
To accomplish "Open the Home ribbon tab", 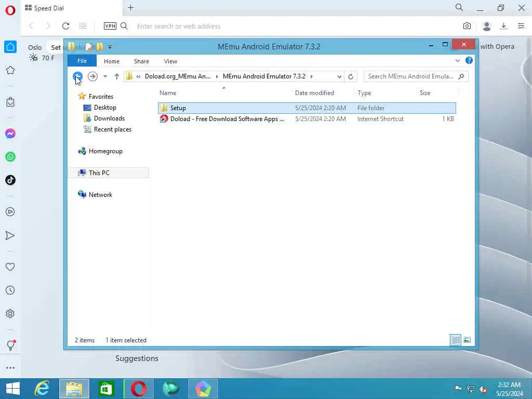I will (112, 61).
